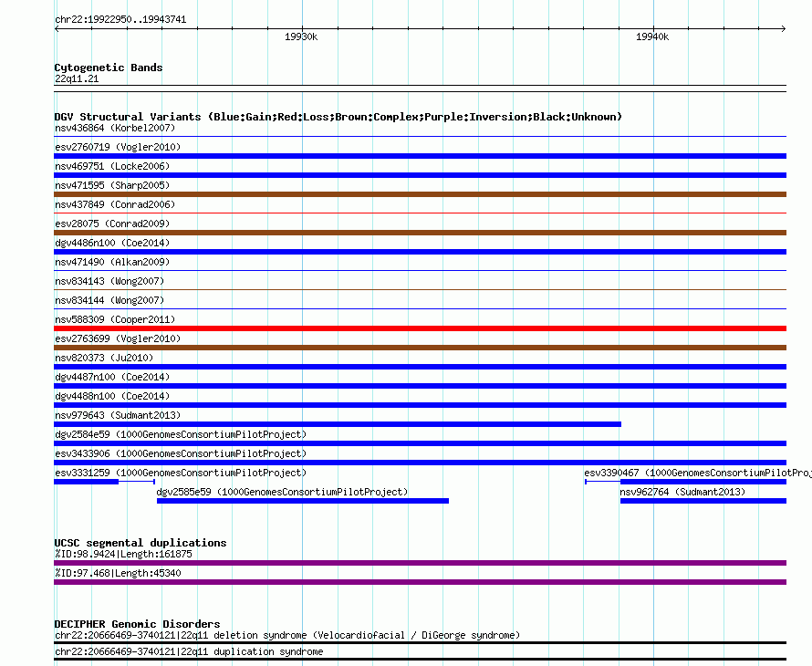Open the UCSC segmental duplications track title
The height and width of the screenshot is (666, 812).
141,543
